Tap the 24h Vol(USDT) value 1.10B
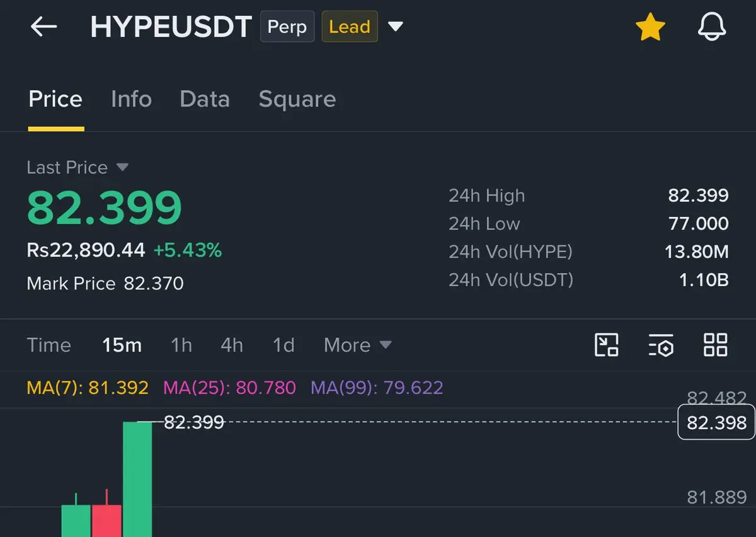 703,279
